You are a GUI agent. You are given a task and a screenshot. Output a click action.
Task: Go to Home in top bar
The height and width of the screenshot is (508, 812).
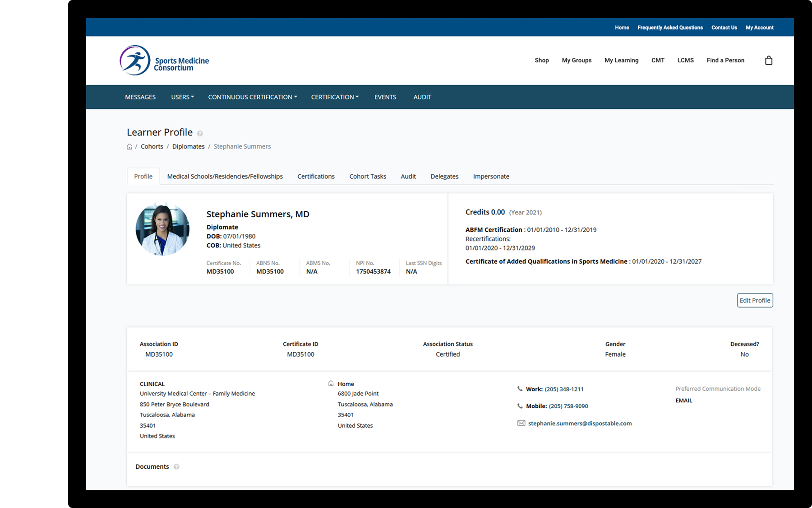pos(622,28)
